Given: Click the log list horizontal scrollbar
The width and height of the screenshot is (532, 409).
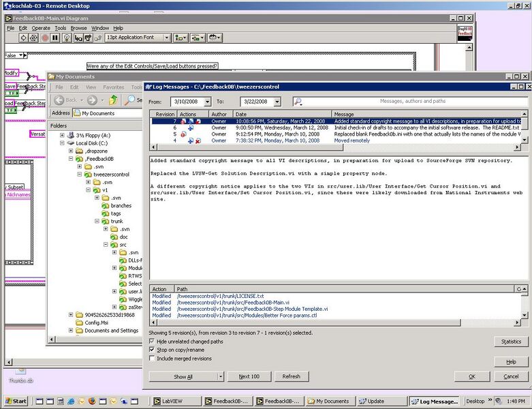Looking at the screenshot, I should [x=250, y=147].
